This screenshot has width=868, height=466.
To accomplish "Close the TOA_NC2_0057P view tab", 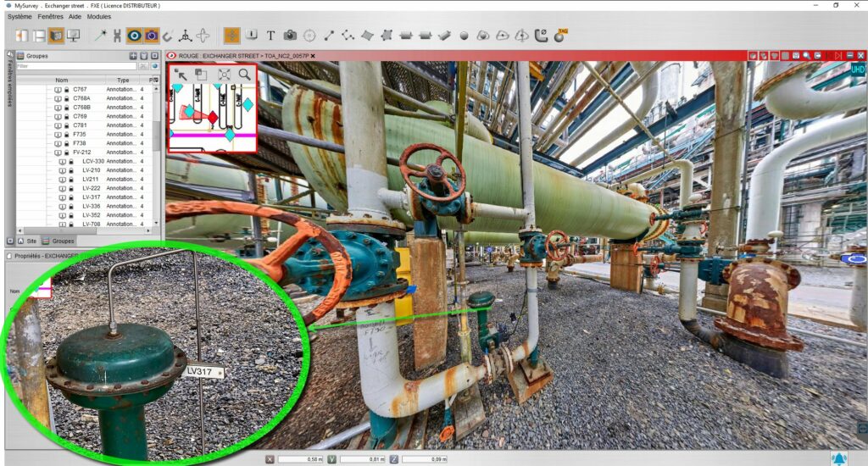I will [313, 56].
